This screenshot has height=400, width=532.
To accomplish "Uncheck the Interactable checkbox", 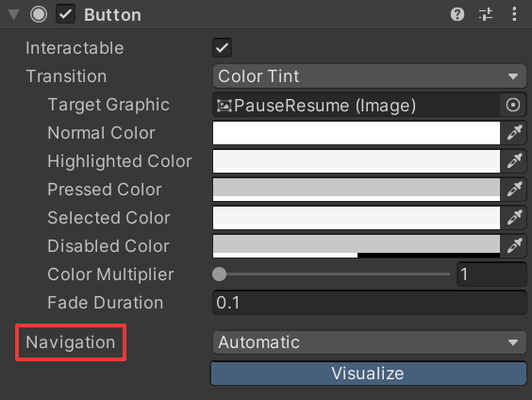I will click(x=223, y=48).
